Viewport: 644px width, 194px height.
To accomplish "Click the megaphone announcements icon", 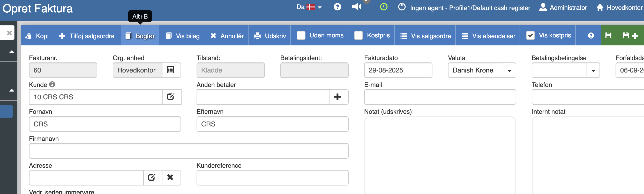I will 357,7.
